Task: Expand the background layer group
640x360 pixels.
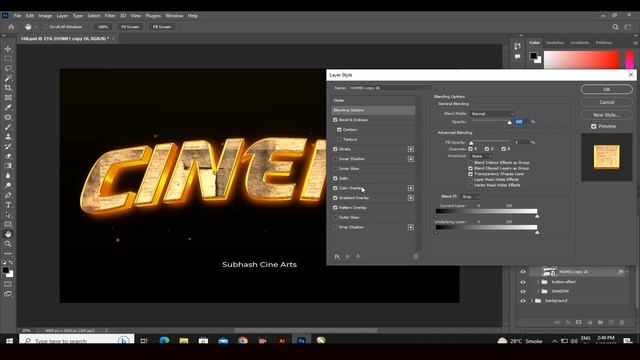Action: [532, 301]
